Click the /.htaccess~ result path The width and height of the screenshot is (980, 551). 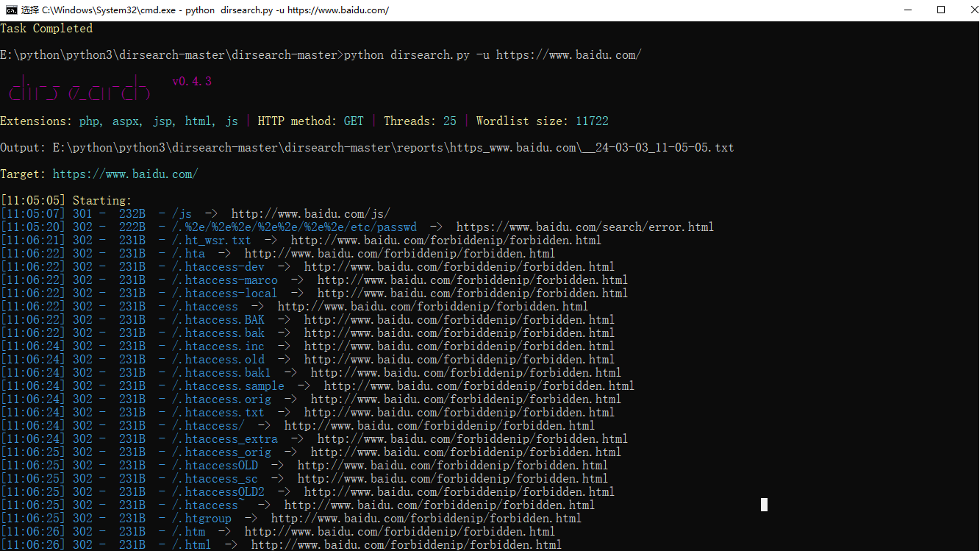coord(208,505)
